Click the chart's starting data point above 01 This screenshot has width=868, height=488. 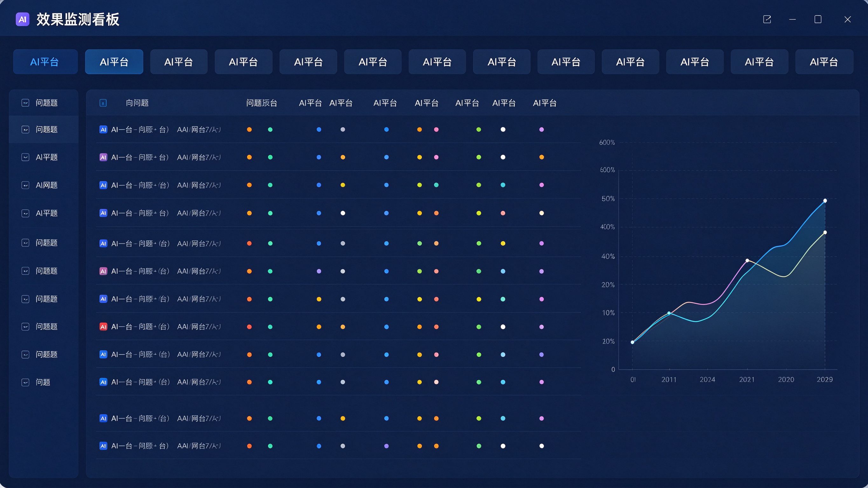[x=632, y=342]
